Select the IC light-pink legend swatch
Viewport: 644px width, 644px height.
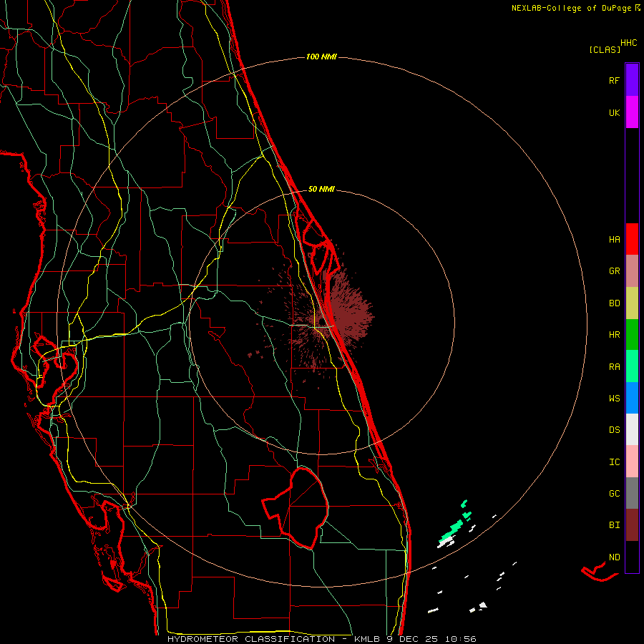point(632,462)
